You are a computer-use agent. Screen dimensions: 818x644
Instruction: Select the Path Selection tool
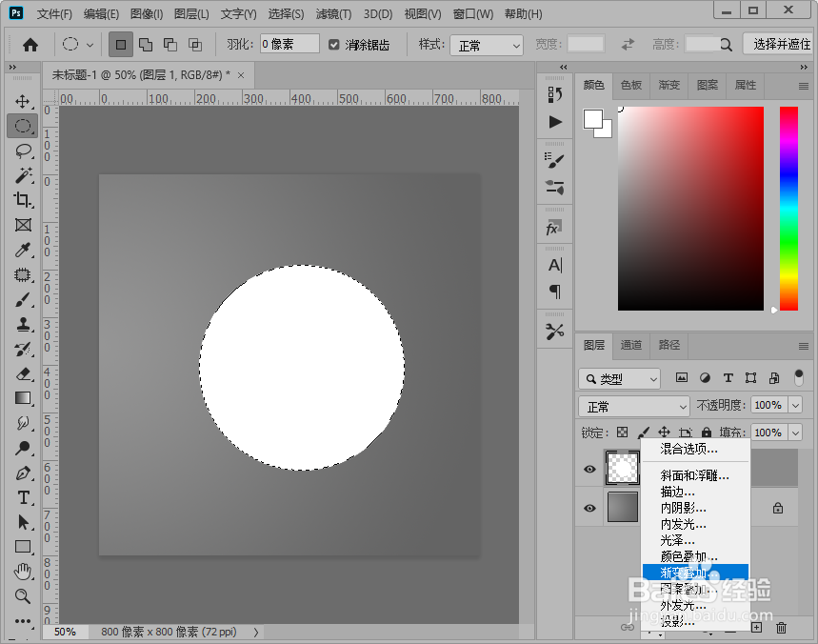click(23, 522)
